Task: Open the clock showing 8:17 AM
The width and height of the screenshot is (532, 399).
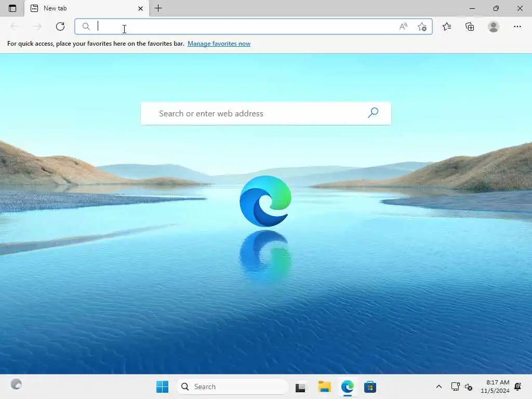Action: tap(495, 387)
